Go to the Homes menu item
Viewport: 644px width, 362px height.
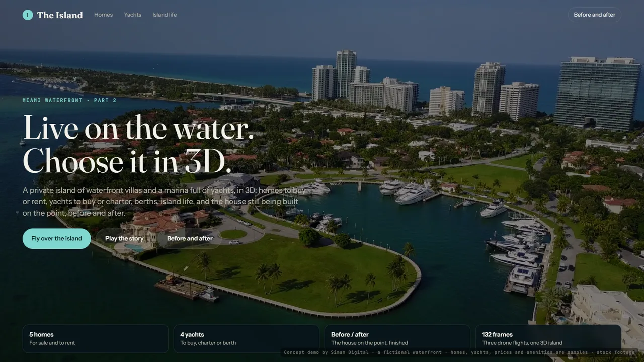click(103, 15)
